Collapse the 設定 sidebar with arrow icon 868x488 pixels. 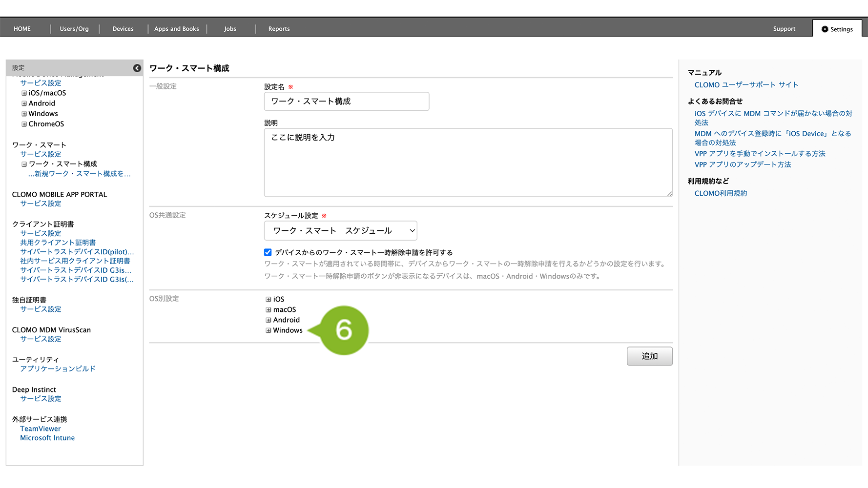click(137, 68)
